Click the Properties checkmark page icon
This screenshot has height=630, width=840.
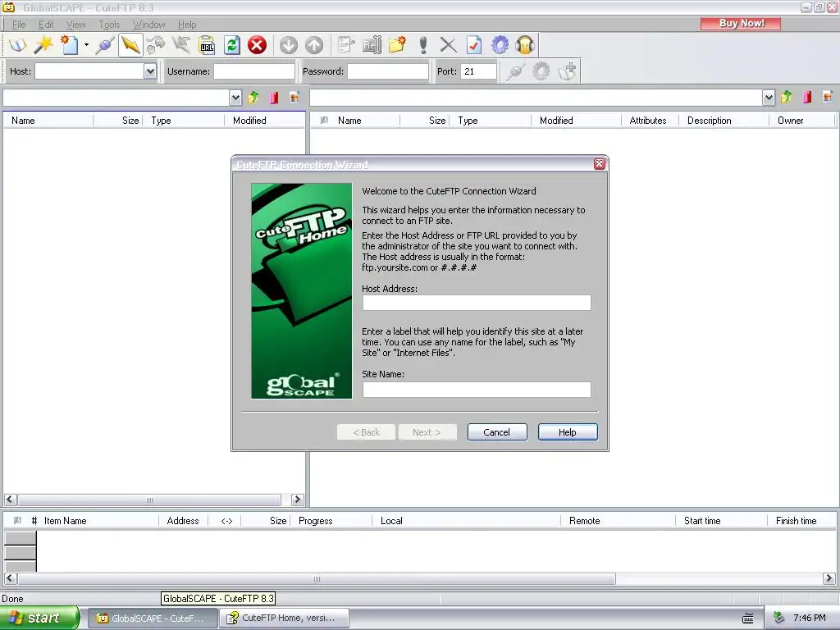474,45
